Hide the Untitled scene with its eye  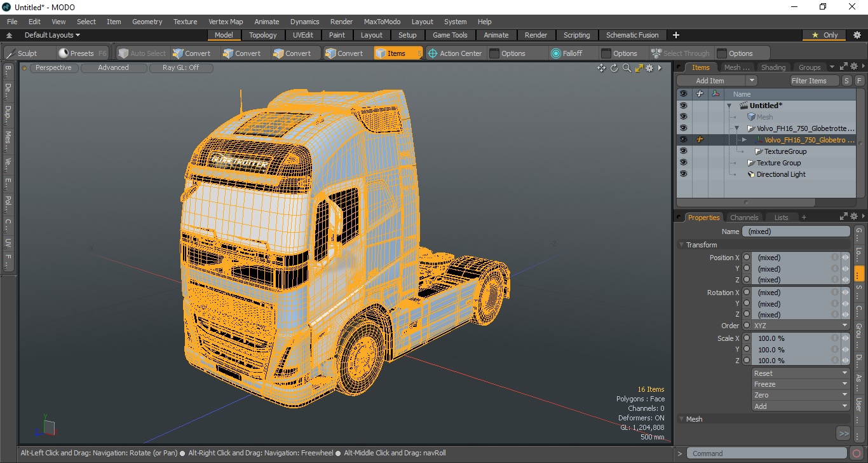click(683, 106)
